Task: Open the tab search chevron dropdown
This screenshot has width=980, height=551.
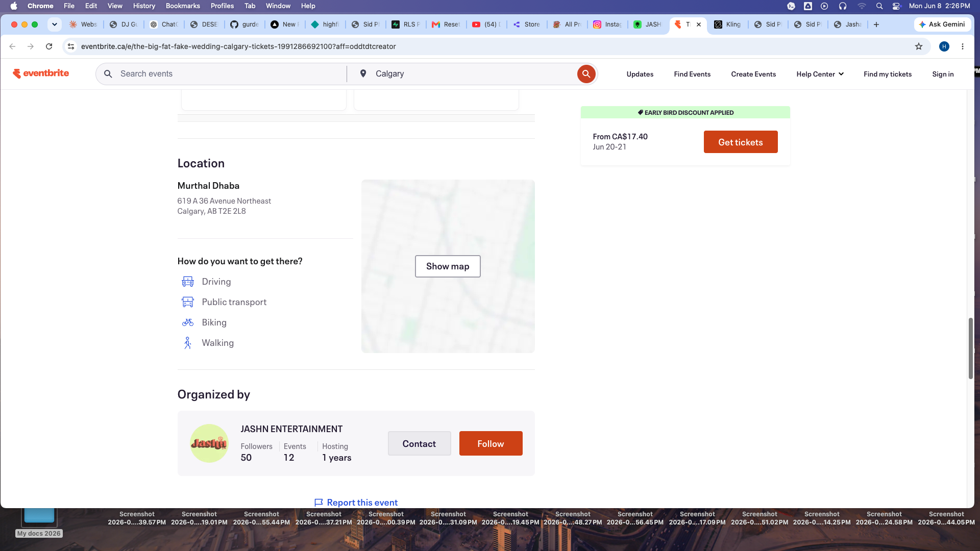Action: [55, 24]
